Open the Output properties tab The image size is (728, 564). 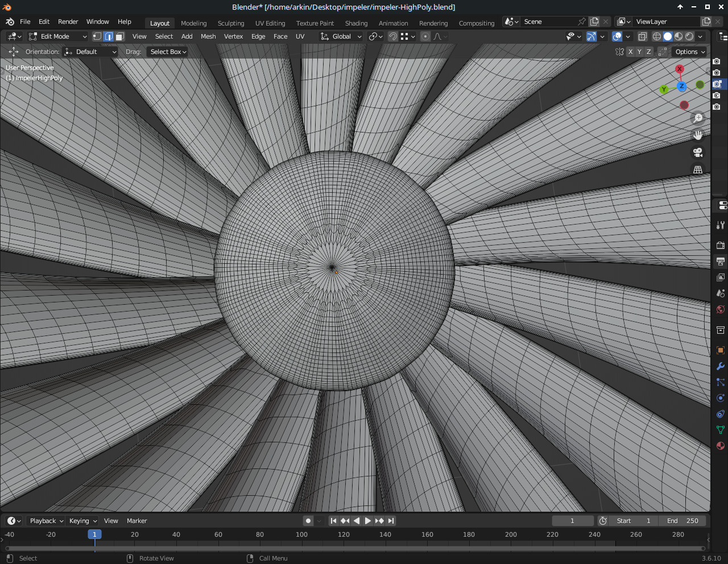[x=721, y=262]
